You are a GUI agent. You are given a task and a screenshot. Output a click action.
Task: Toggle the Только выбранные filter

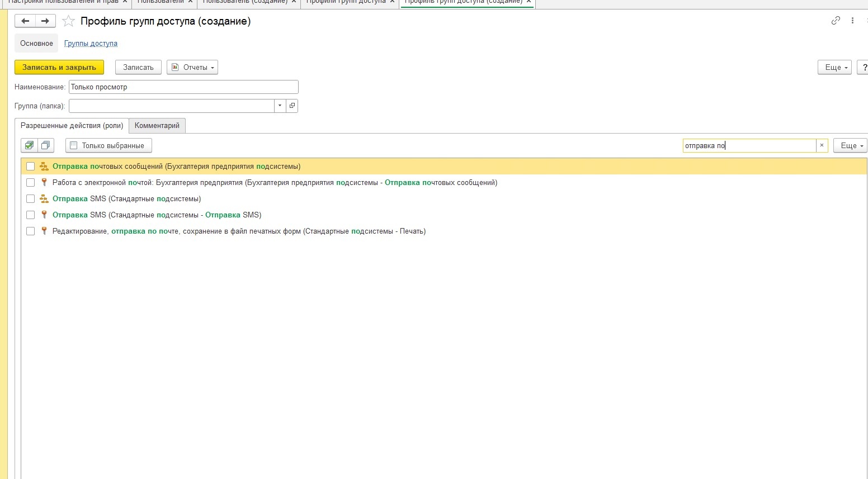click(x=108, y=145)
